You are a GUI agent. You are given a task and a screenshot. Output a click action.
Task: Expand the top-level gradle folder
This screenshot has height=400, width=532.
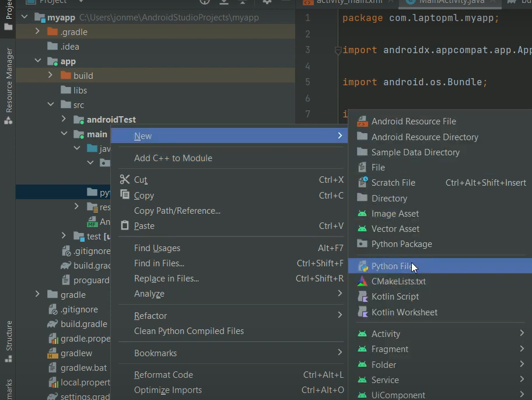point(37,294)
